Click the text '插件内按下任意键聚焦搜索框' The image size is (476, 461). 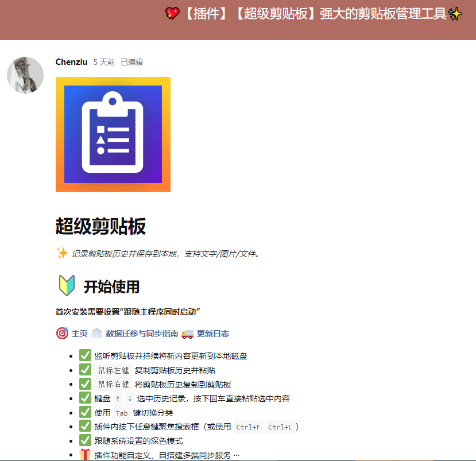coord(146,427)
